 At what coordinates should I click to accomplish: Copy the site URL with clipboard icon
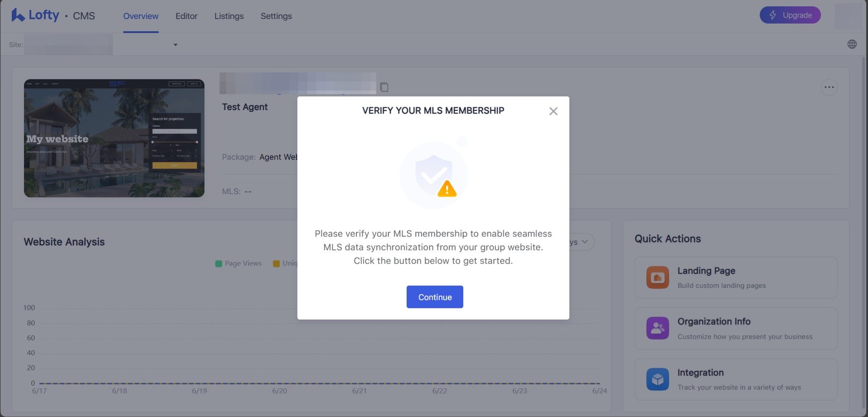tap(384, 87)
